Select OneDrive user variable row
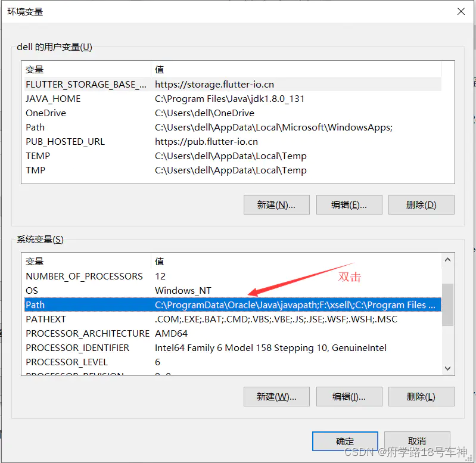Image resolution: width=476 pixels, height=463 pixels. (233, 113)
